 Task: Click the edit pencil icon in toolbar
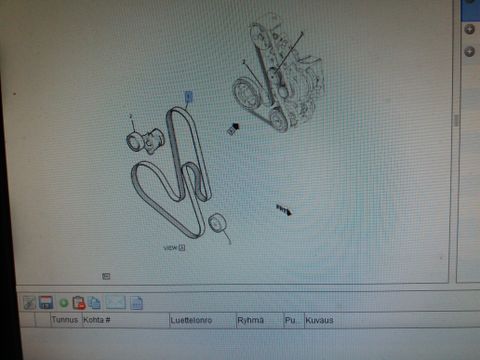click(x=29, y=303)
